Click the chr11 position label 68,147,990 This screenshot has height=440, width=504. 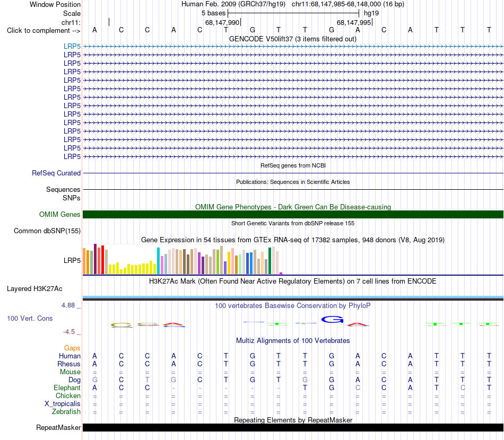click(222, 23)
